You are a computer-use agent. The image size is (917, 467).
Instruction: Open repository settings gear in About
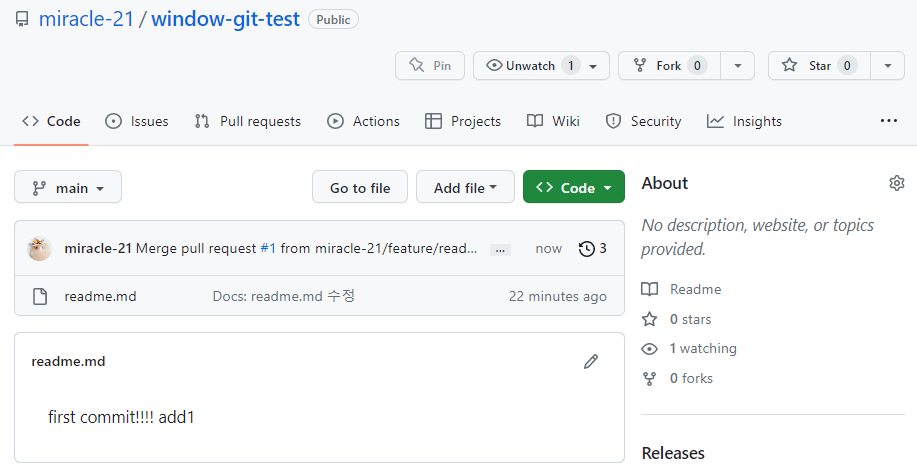point(897,183)
